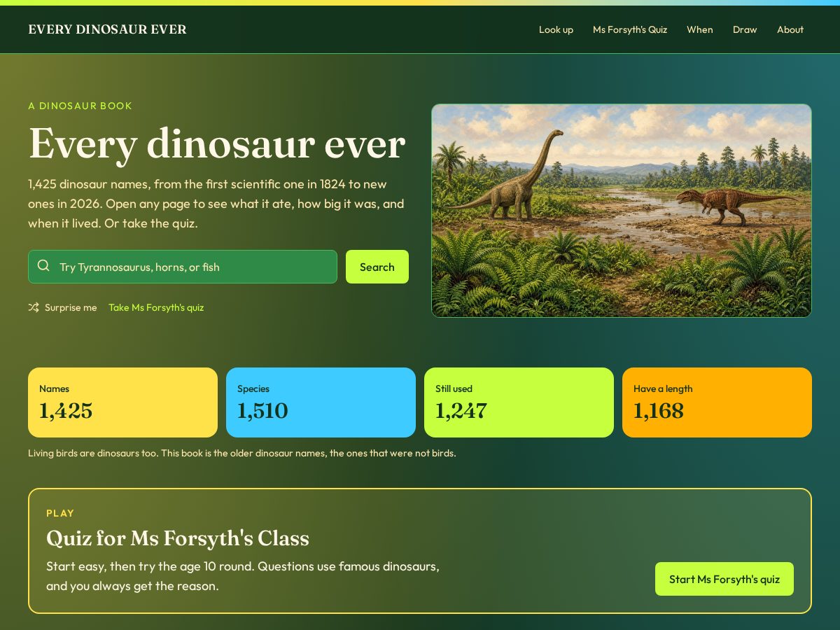Click the A DINOSAUR BOOK label
This screenshot has height=630, width=840.
pos(80,106)
